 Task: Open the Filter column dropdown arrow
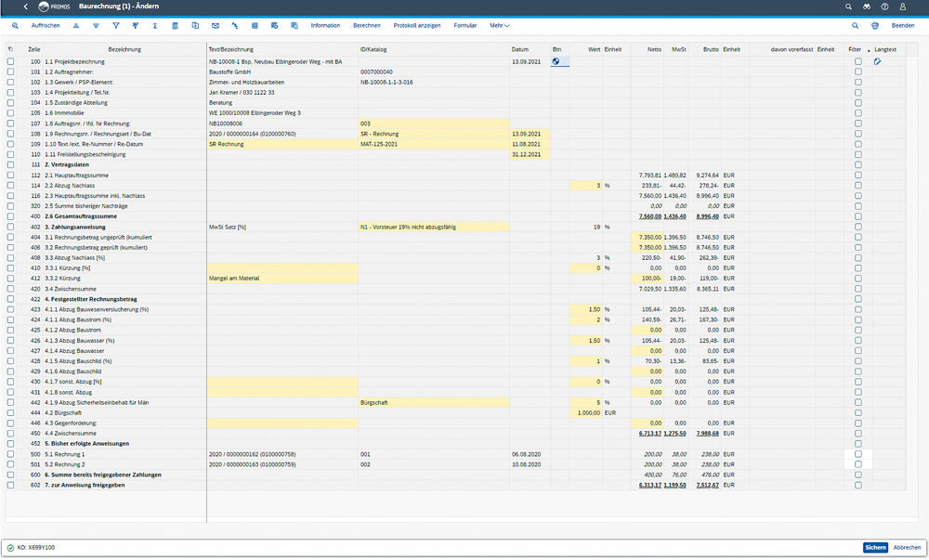869,49
